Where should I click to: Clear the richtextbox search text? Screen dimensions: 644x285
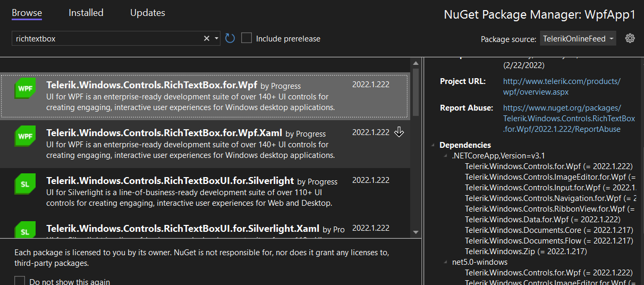[x=207, y=38]
